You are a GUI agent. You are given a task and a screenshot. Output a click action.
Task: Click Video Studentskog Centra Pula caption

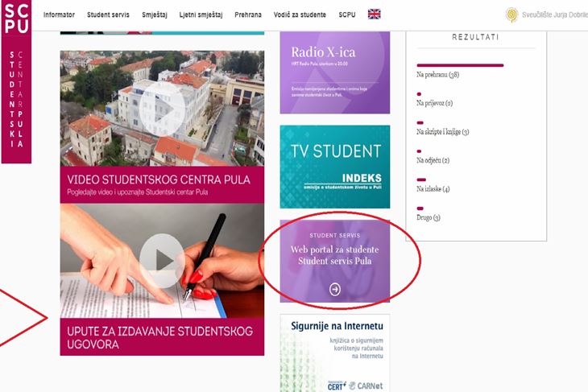point(159,179)
